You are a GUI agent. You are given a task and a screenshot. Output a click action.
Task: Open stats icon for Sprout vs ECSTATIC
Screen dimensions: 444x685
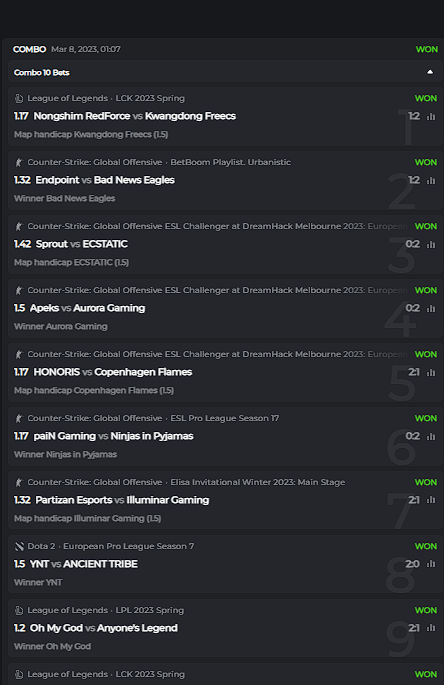tap(431, 244)
